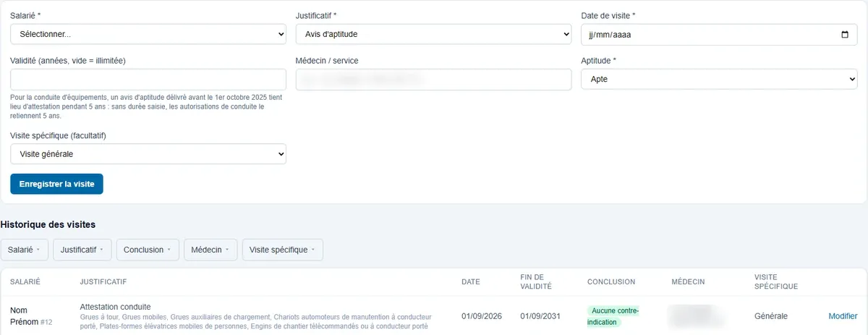Click the DATE column header

tap(471, 281)
